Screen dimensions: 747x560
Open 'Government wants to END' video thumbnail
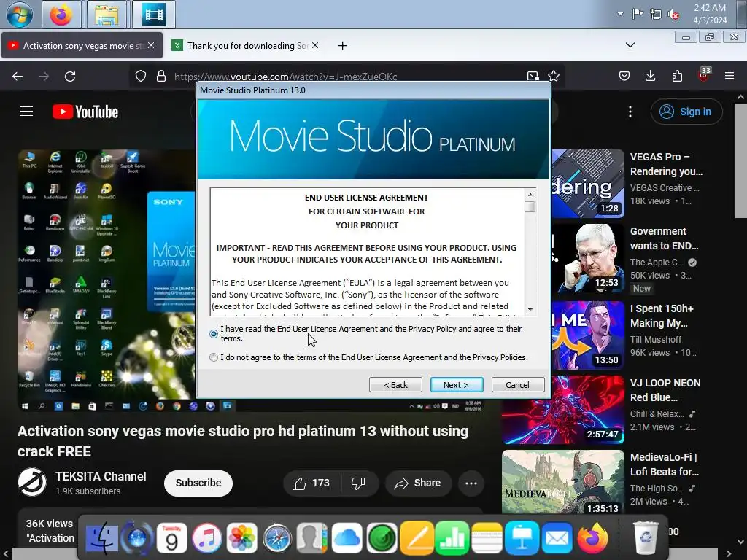point(588,258)
